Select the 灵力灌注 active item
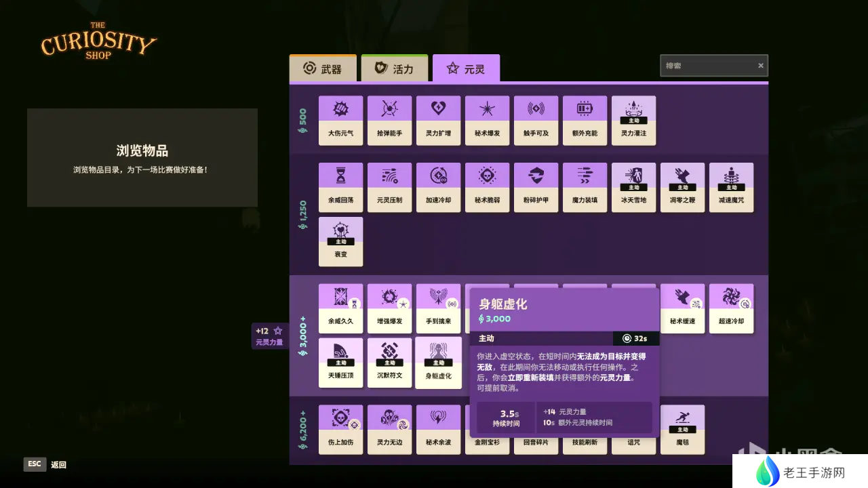This screenshot has width=868, height=488. 633,120
